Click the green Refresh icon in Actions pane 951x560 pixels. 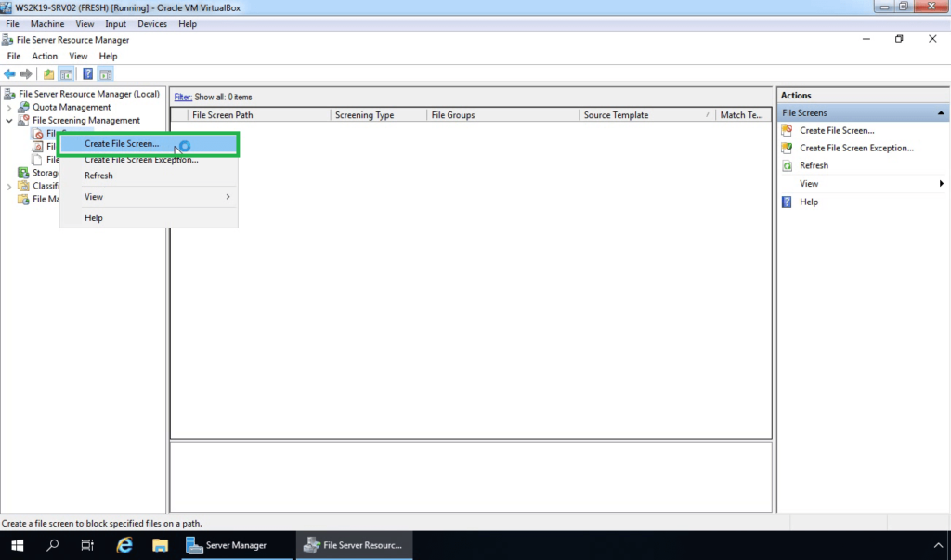(x=788, y=165)
